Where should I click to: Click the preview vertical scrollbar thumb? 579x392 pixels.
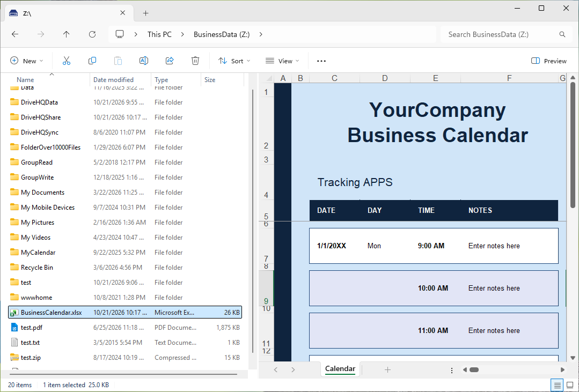coord(573,145)
